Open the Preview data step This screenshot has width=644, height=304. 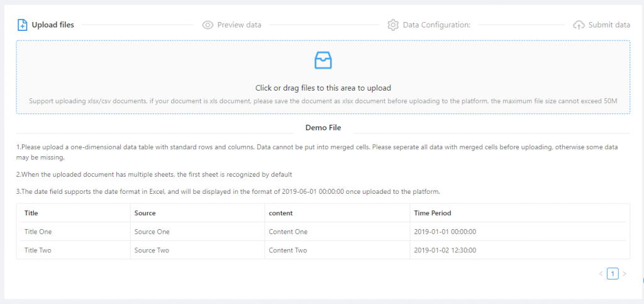tap(239, 25)
